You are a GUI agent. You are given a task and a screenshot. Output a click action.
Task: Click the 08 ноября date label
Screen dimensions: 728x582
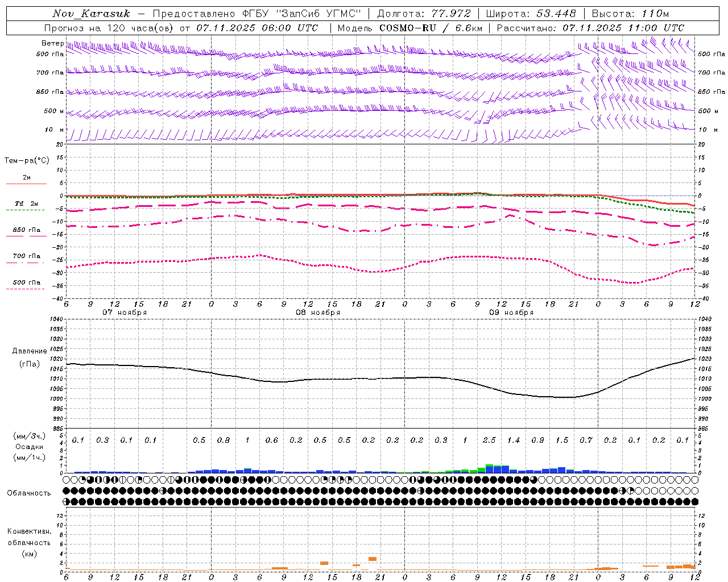(318, 313)
